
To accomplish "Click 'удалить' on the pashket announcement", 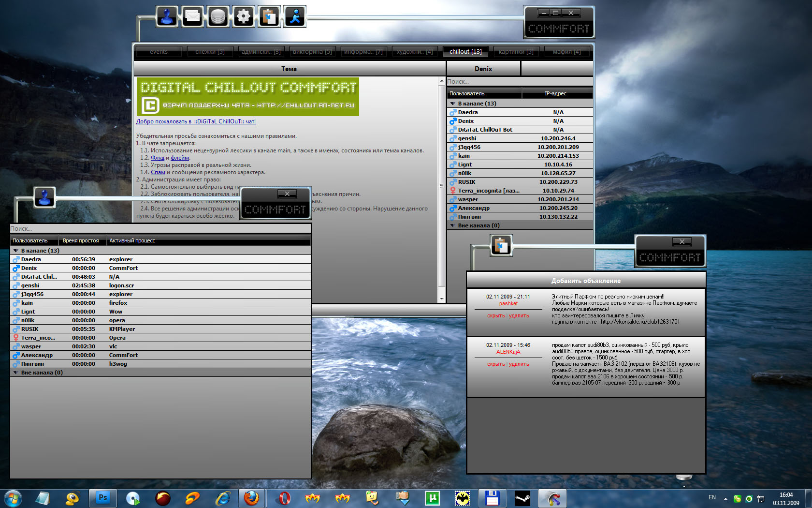I will coord(519,316).
